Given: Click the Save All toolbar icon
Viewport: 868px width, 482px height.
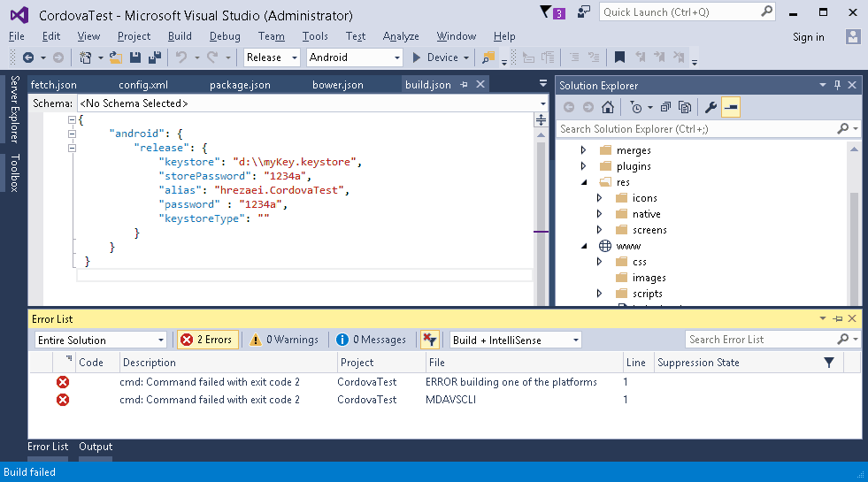Looking at the screenshot, I should coord(155,57).
